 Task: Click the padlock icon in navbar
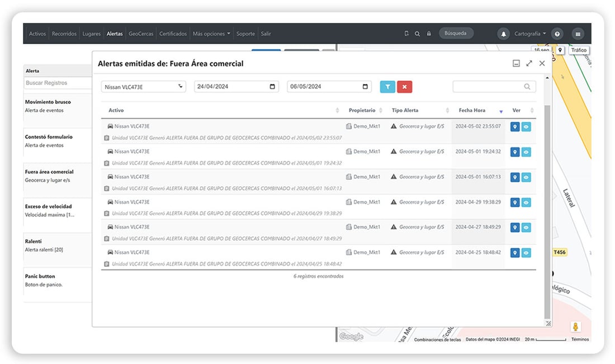429,34
